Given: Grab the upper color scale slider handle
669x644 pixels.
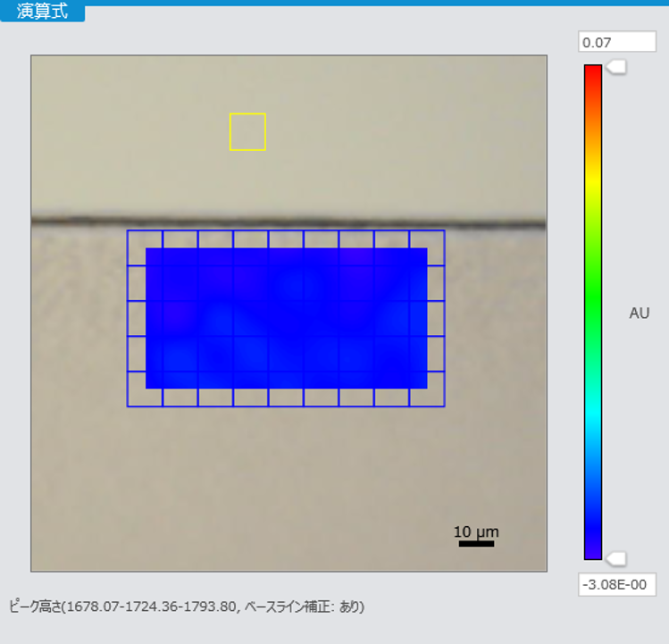Looking at the screenshot, I should click(x=615, y=66).
